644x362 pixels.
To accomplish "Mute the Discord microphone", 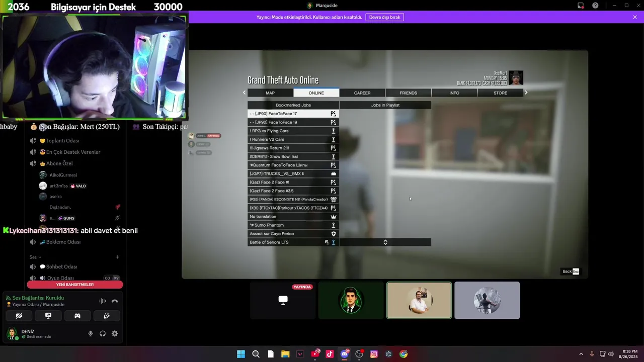I will point(91,333).
